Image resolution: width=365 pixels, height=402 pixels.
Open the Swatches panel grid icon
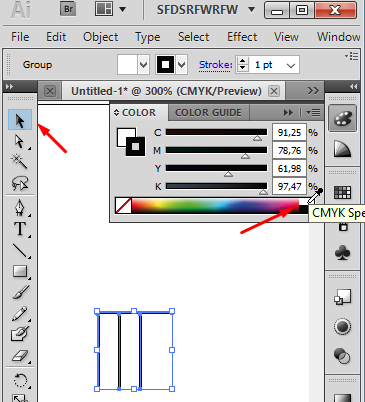pos(342,192)
